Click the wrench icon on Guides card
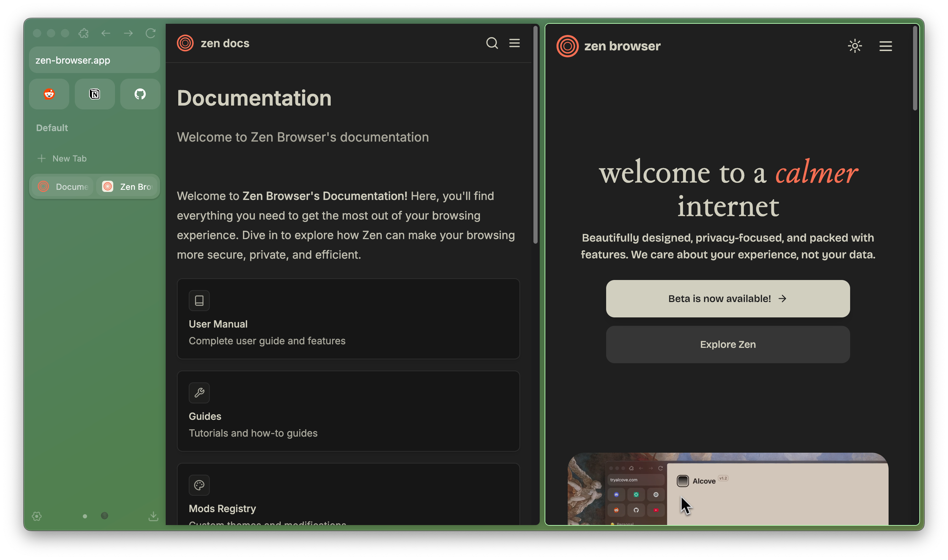 [x=199, y=393]
